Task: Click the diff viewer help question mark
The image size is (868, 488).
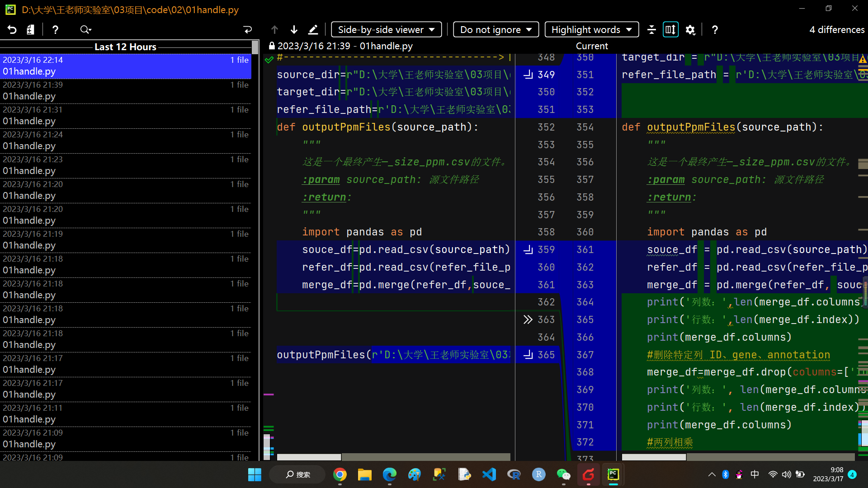Action: pos(715,30)
